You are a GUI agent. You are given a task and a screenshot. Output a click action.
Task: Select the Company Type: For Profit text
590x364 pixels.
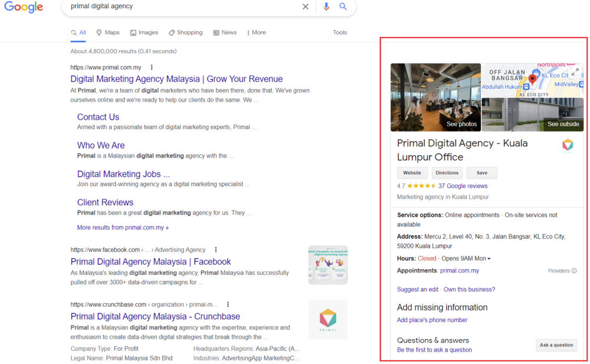point(104,349)
